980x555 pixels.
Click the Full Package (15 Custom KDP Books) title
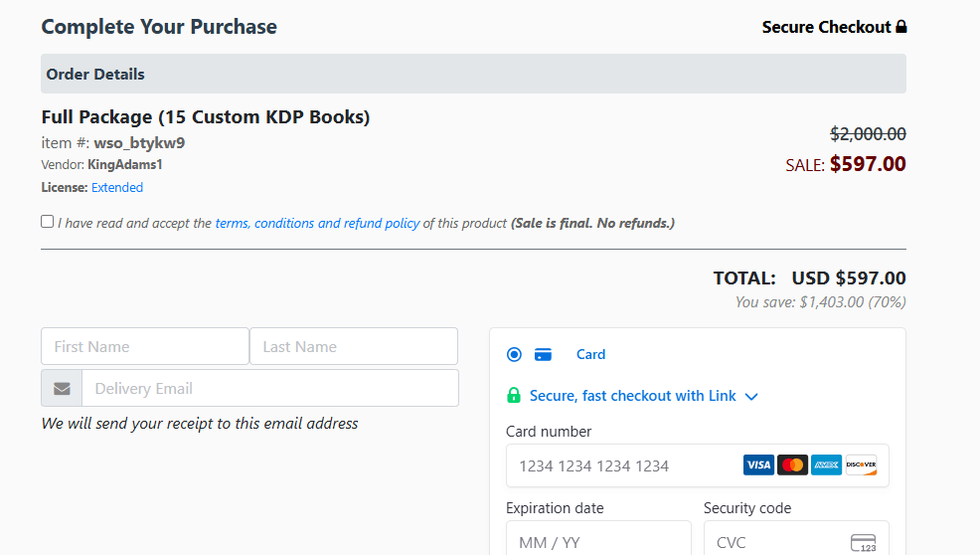tap(206, 117)
